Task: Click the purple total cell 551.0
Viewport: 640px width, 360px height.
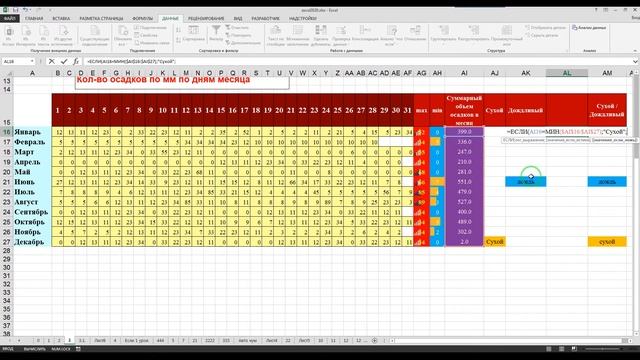Action: (x=464, y=182)
